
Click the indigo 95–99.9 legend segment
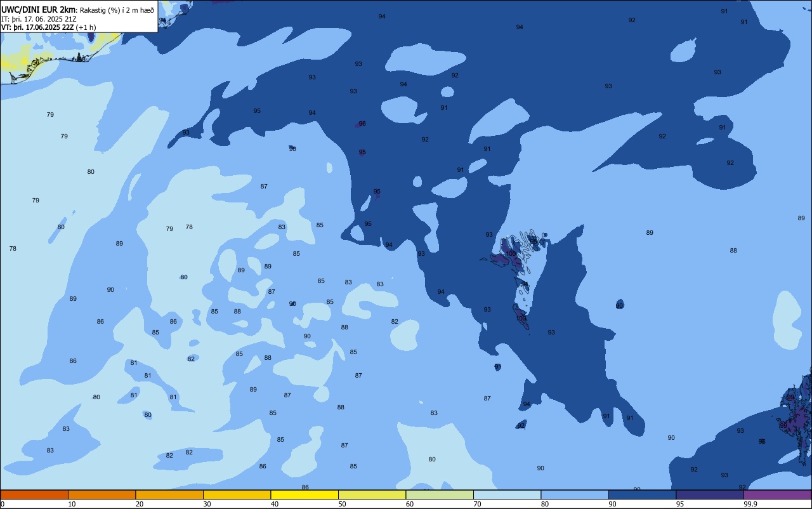[710, 494]
